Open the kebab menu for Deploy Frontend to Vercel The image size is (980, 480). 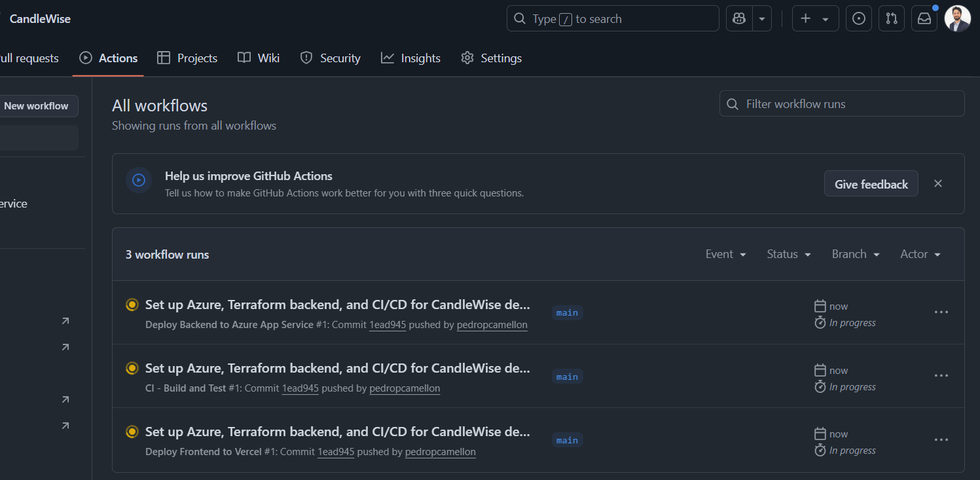tap(941, 439)
